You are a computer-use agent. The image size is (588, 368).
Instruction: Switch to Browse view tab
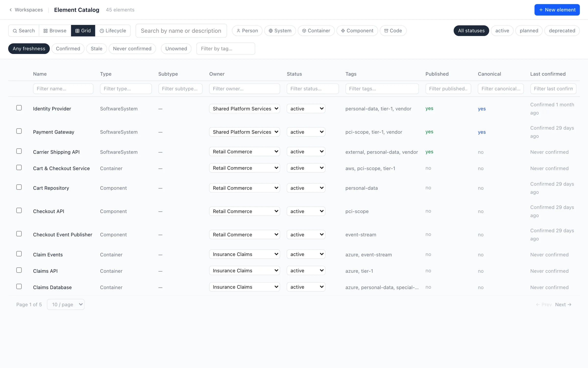pyautogui.click(x=55, y=31)
